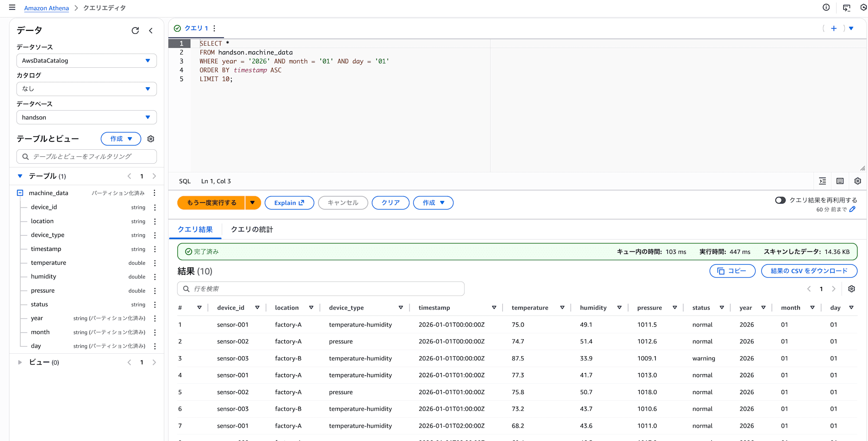Screen dimensions: 868x441
Task: Expand the ビュー section
Action: pyautogui.click(x=20, y=362)
